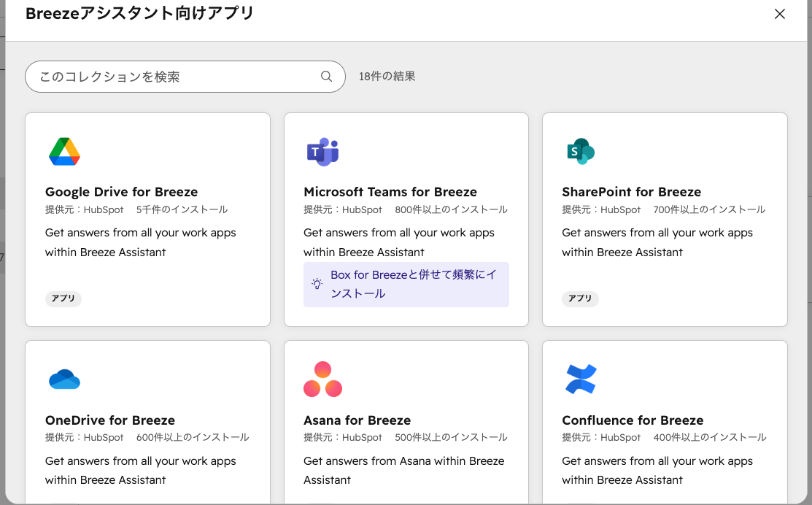812x505 pixels.
Task: Click the Microsoft Teams logo icon
Action: (322, 152)
